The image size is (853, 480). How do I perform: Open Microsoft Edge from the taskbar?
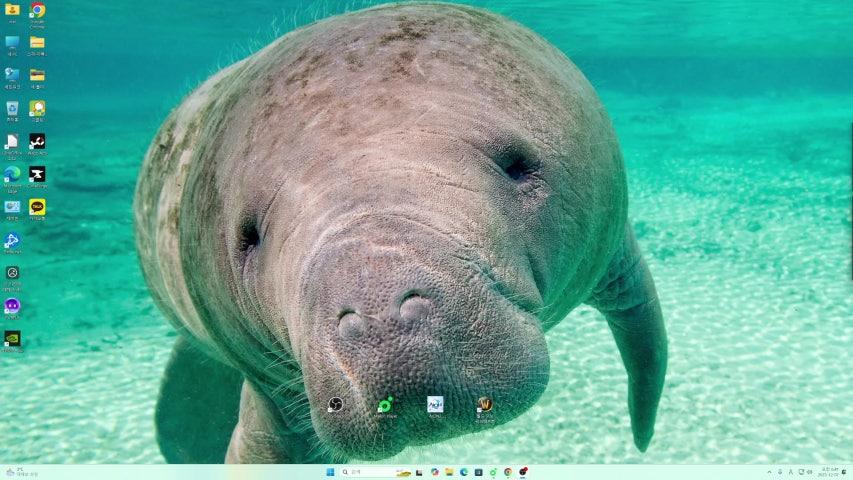(x=464, y=472)
